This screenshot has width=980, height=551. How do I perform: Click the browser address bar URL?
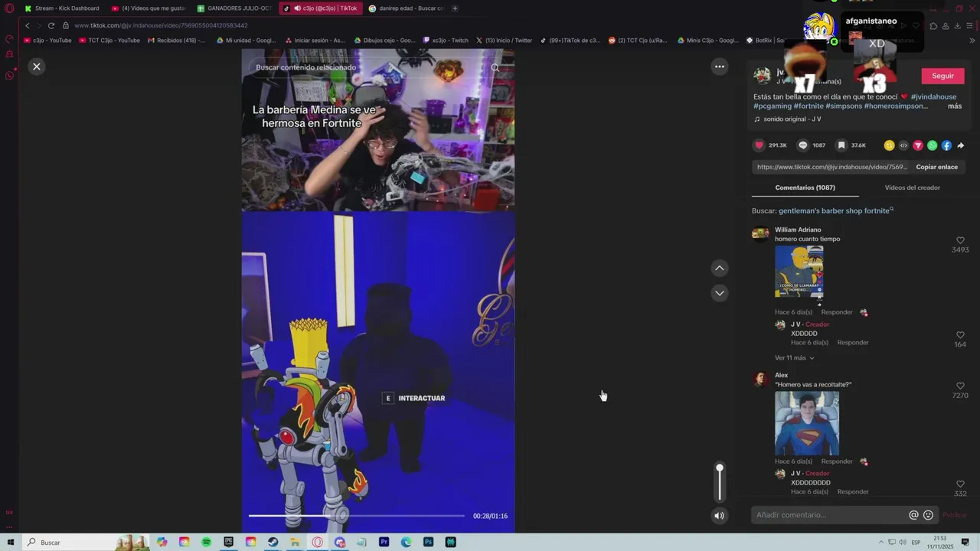(161, 25)
